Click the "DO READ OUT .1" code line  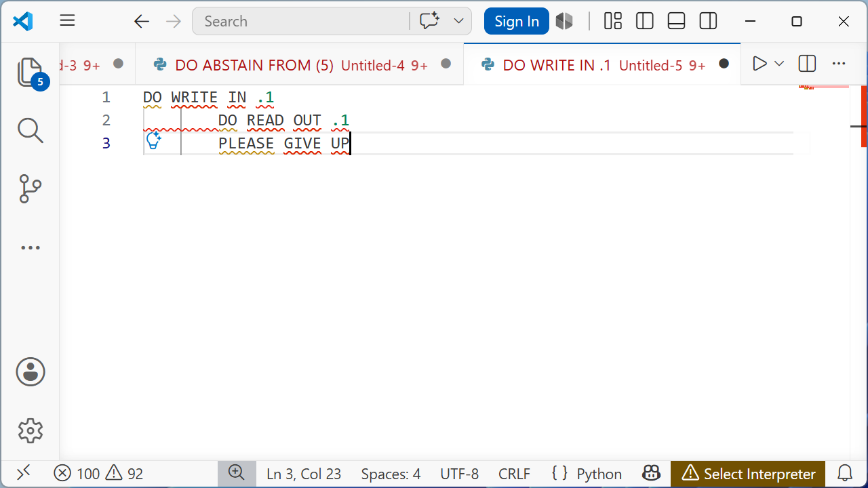[283, 121]
